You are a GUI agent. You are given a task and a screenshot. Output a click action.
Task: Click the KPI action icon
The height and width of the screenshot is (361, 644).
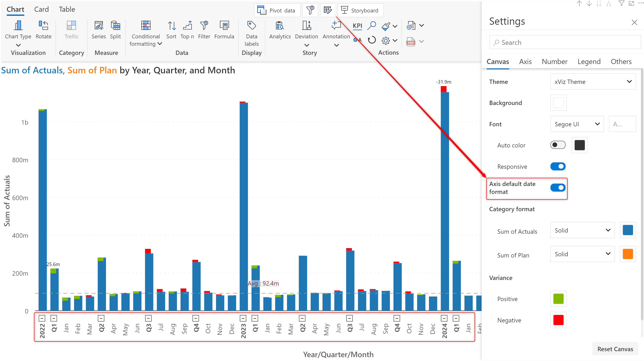[x=357, y=26]
